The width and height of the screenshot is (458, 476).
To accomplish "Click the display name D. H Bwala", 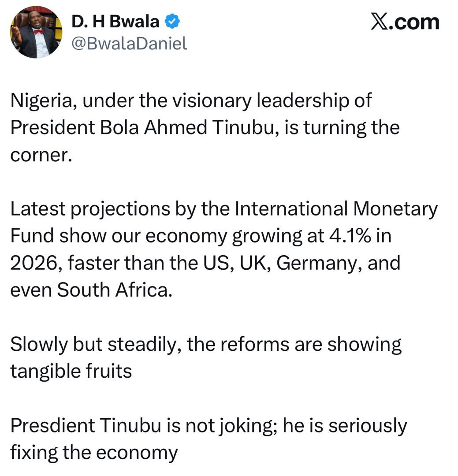I will tap(116, 21).
